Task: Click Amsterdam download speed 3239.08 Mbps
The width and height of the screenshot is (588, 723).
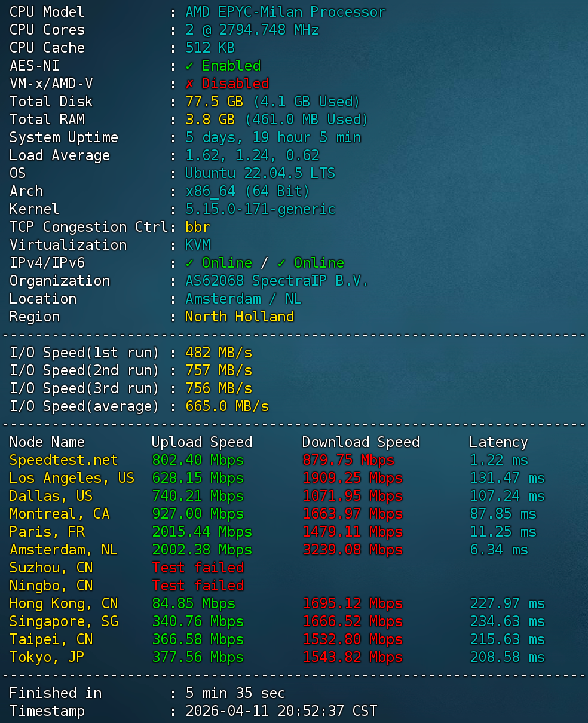Action: [353, 550]
